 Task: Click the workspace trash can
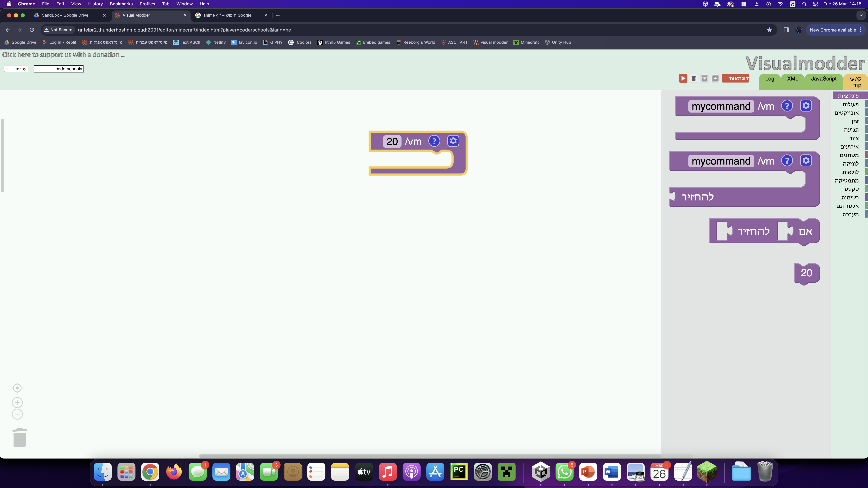click(x=19, y=438)
